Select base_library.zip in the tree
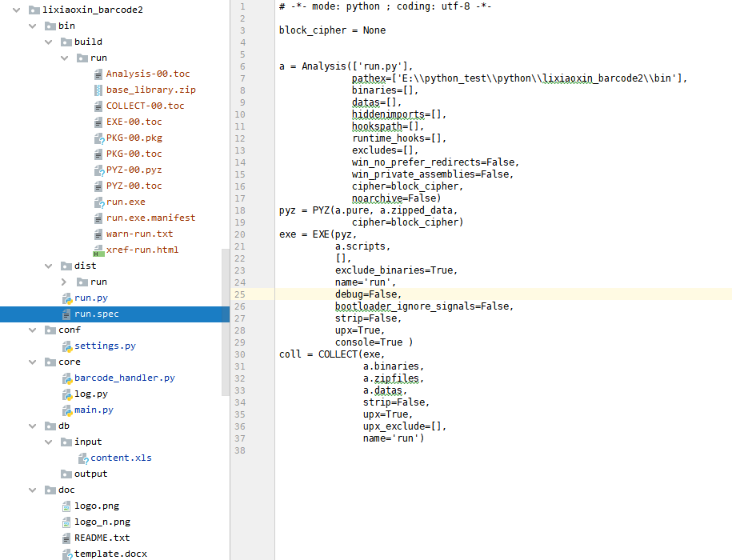Viewport: 732px width, 560px height. 150,90
